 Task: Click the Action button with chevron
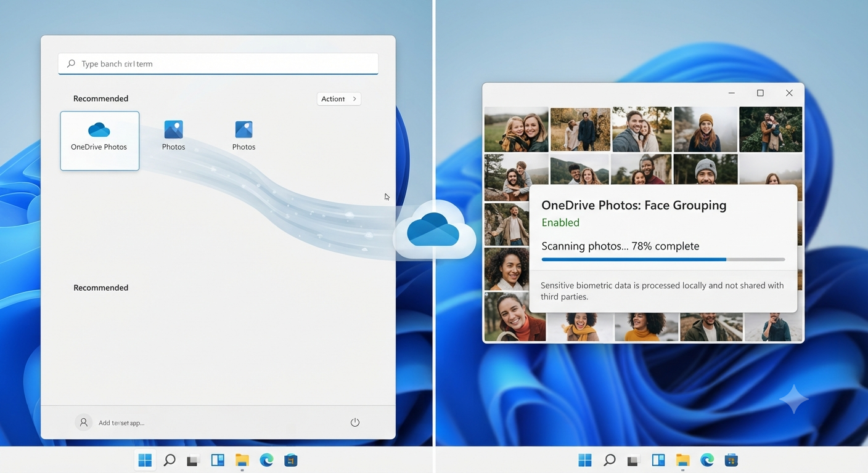point(339,99)
